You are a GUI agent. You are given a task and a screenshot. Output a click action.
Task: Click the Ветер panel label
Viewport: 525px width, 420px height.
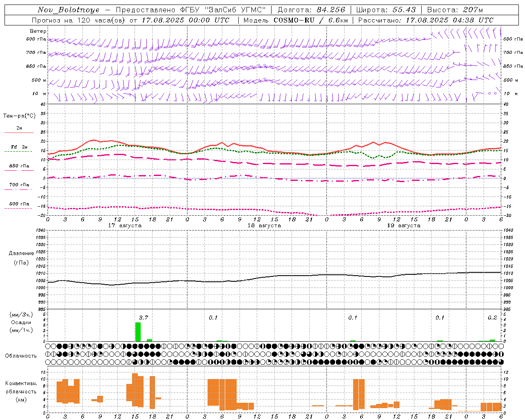coord(38,31)
